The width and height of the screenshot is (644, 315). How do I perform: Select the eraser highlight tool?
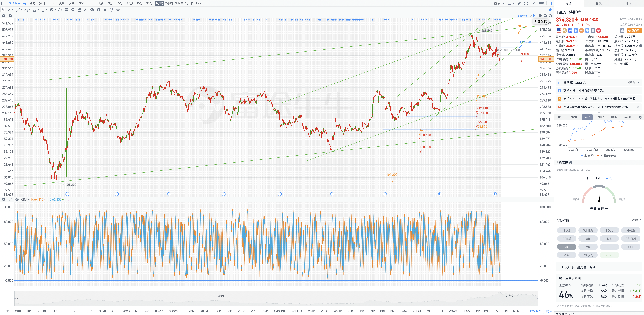86,10
